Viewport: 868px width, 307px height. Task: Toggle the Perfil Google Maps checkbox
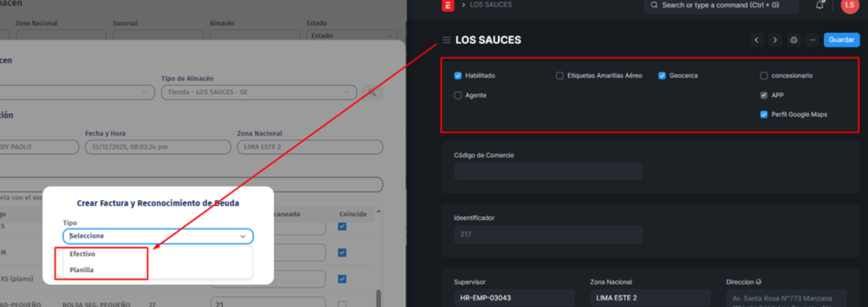pyautogui.click(x=764, y=115)
